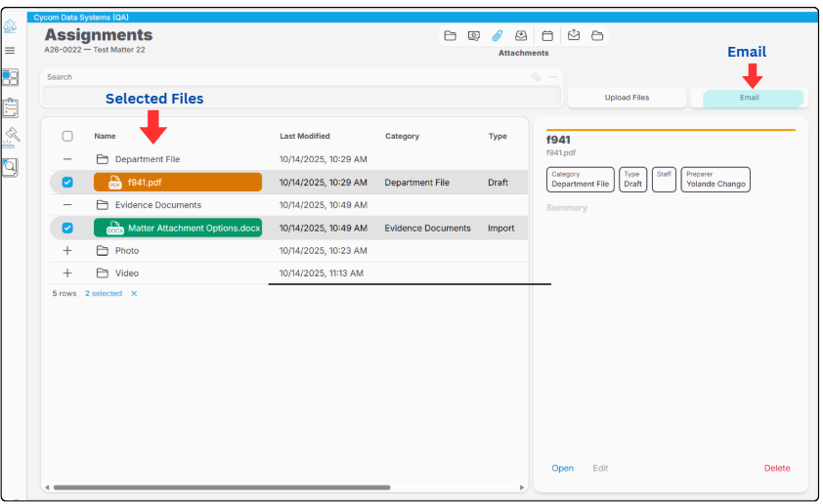823x504 pixels.
Task: Open the dashboard grid icon in sidebar
Action: pos(10,77)
